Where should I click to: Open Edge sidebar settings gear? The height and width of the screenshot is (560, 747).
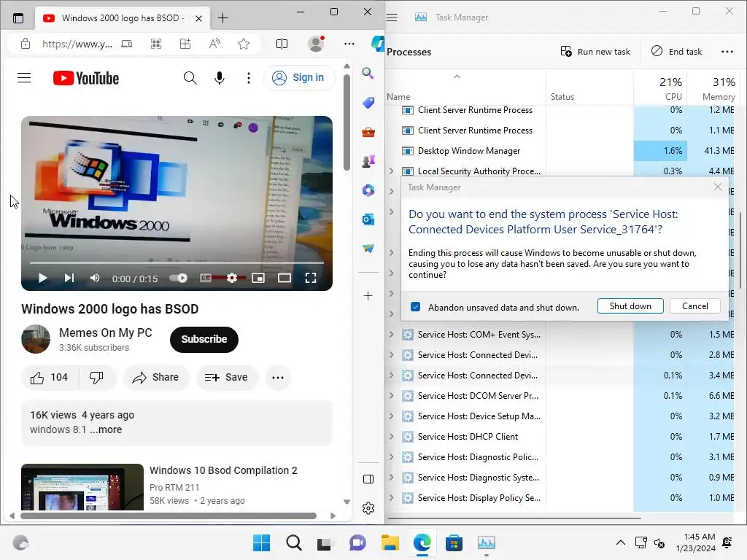[x=368, y=508]
